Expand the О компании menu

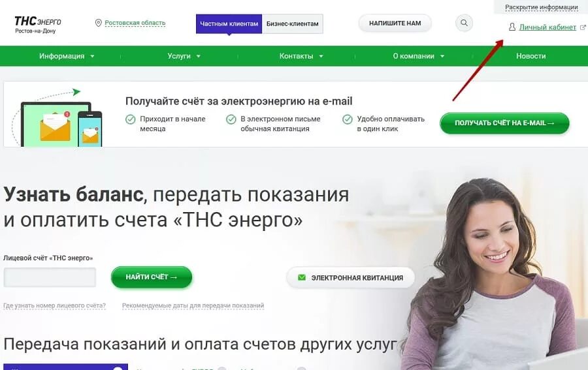(x=419, y=56)
